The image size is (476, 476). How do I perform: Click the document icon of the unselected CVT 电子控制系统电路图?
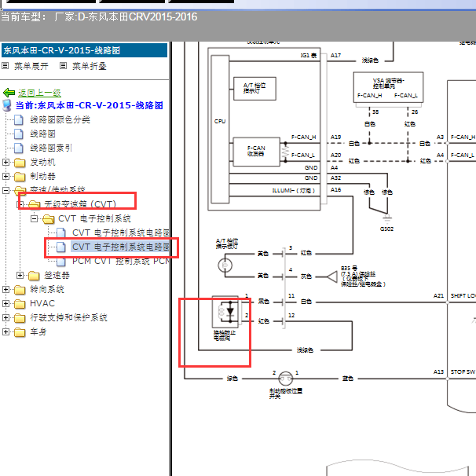(x=61, y=233)
